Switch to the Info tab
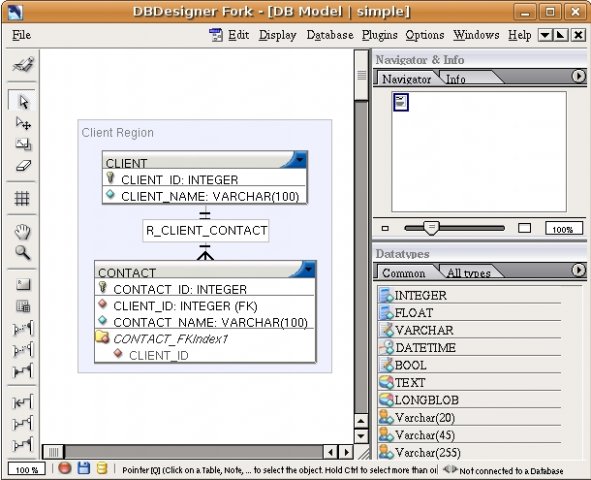The image size is (591, 480). (456, 79)
